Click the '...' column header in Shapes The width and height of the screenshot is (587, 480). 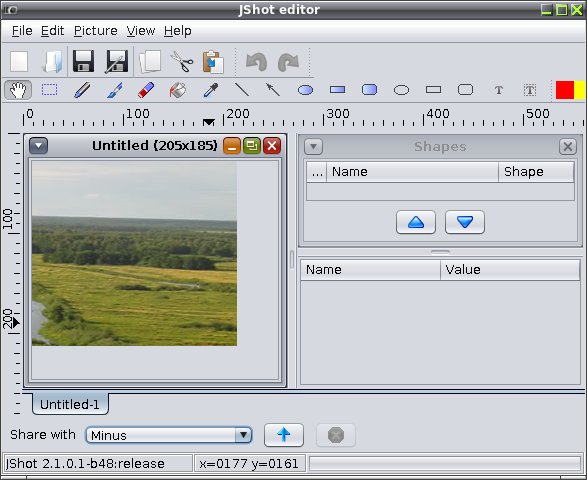[x=317, y=172]
